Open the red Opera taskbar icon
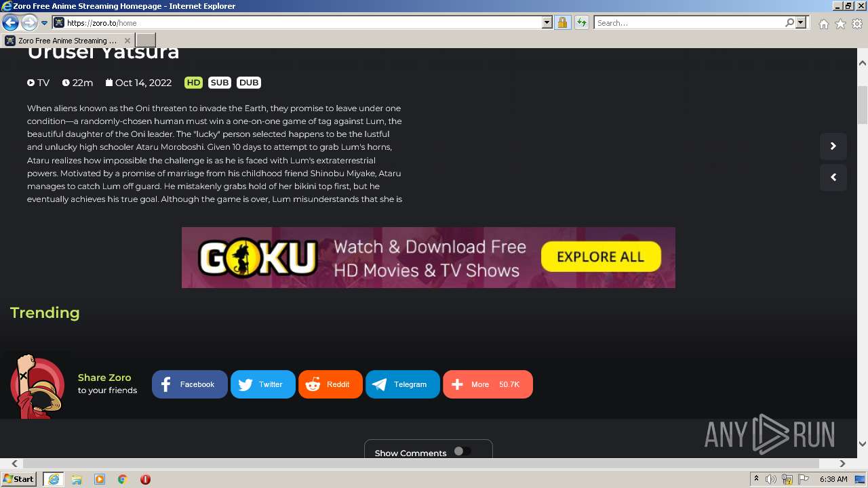Viewport: 868px width, 488px height. pos(145,479)
